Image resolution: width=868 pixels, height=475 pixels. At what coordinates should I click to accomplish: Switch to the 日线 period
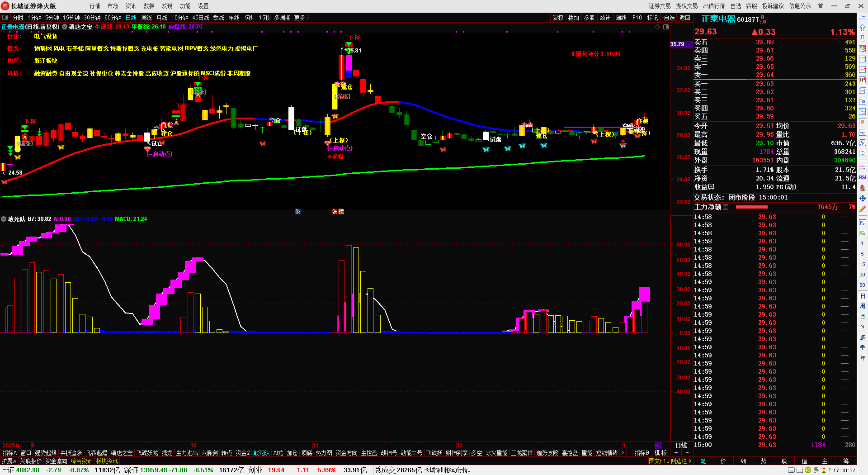click(131, 18)
